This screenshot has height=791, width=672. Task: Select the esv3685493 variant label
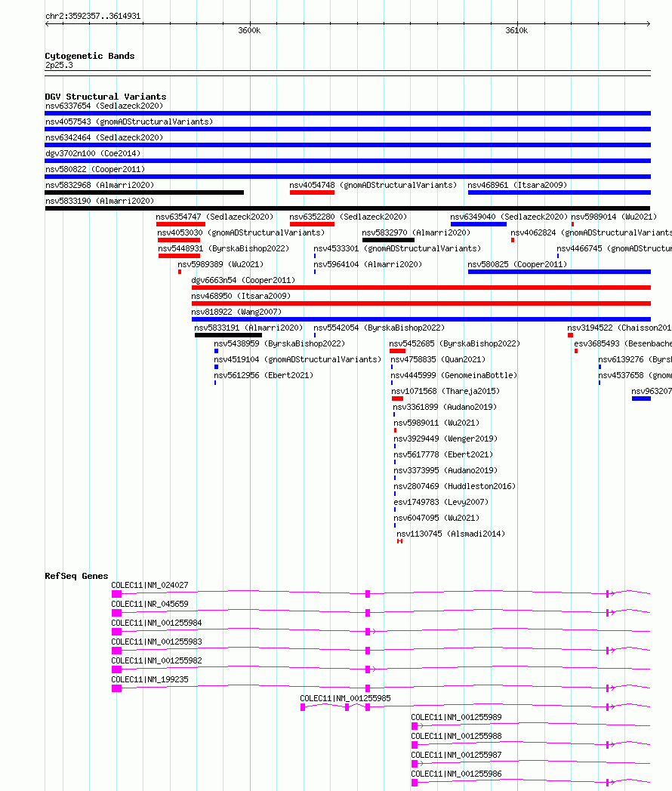623,343
